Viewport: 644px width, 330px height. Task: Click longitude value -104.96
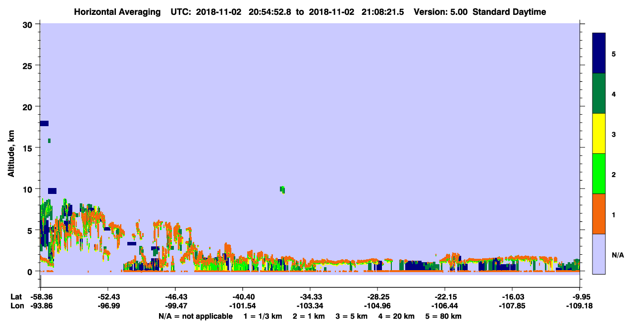(x=377, y=306)
